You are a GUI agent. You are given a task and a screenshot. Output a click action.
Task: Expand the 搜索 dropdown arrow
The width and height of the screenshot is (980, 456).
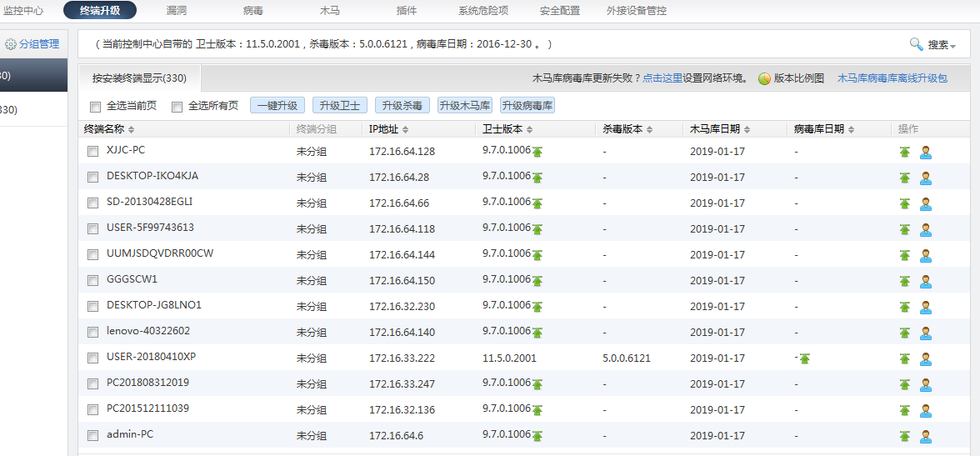952,46
